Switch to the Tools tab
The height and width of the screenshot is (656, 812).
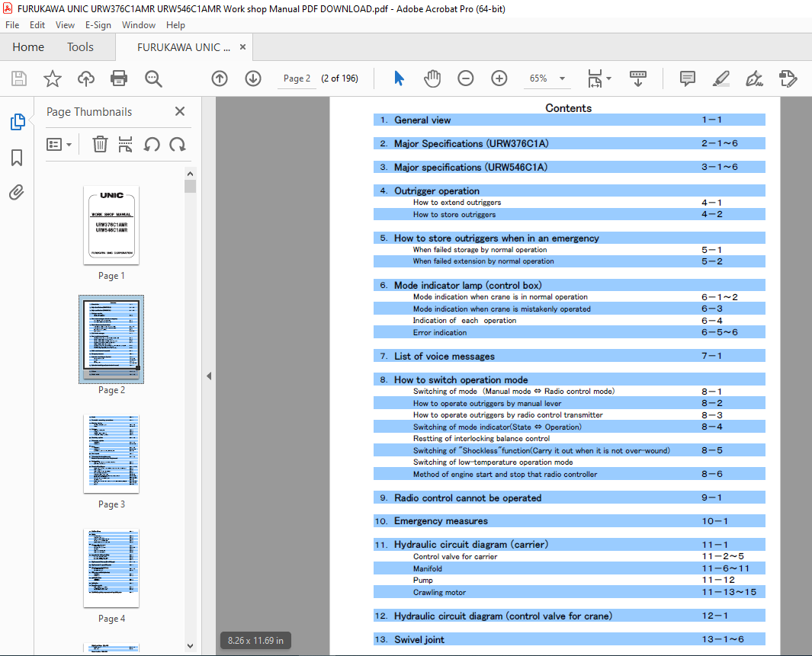coord(80,47)
